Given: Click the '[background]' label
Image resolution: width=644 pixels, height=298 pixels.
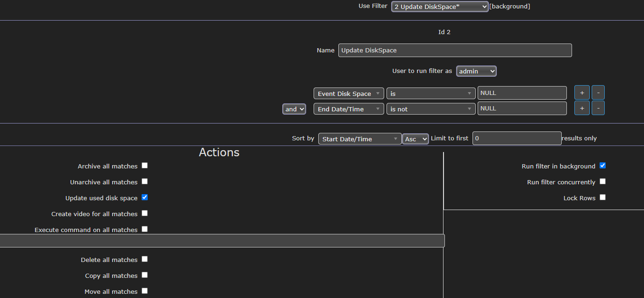Looking at the screenshot, I should pos(510,7).
